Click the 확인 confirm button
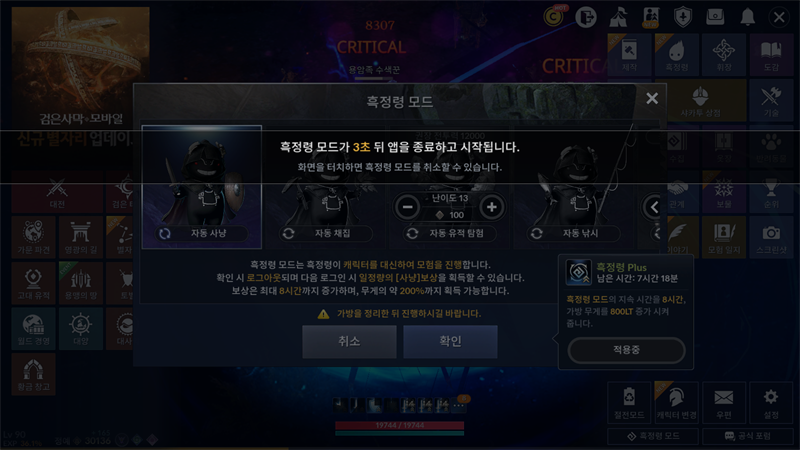Image resolution: width=800 pixels, height=450 pixels. coord(451,341)
